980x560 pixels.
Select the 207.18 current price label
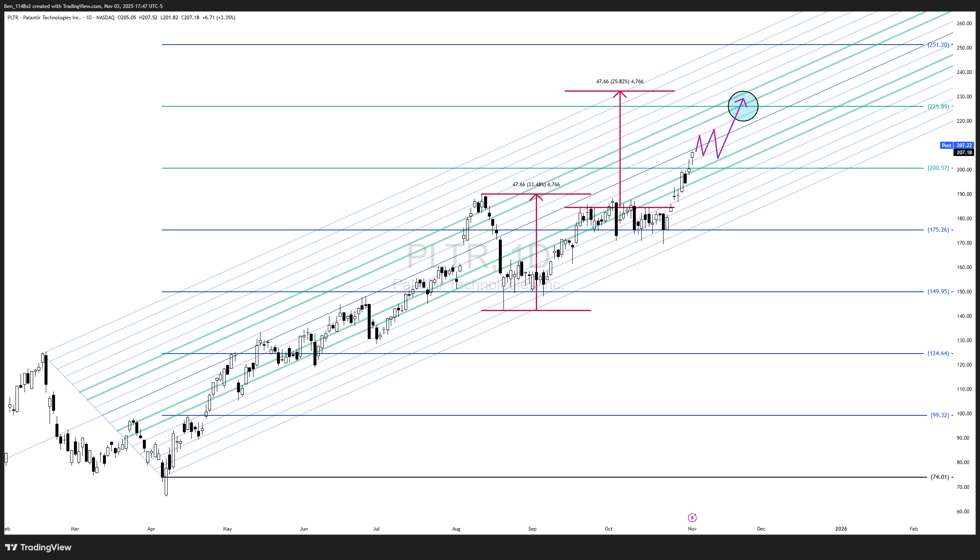(x=964, y=153)
